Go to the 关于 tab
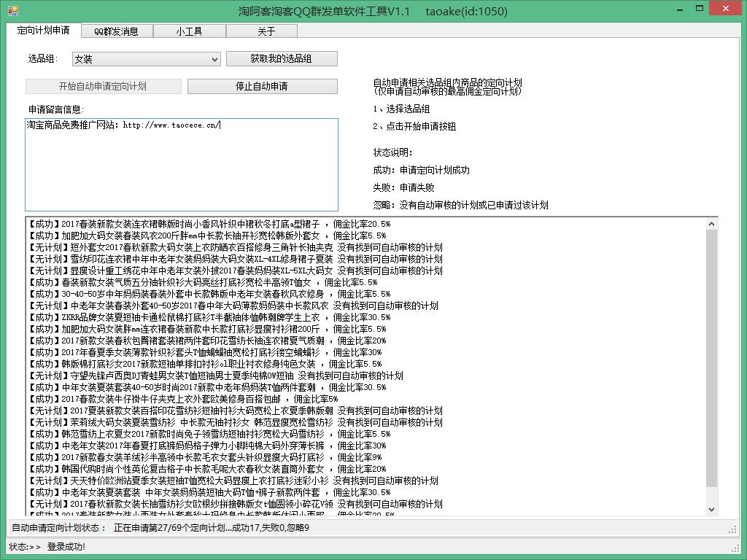The height and width of the screenshot is (560, 747). (266, 31)
